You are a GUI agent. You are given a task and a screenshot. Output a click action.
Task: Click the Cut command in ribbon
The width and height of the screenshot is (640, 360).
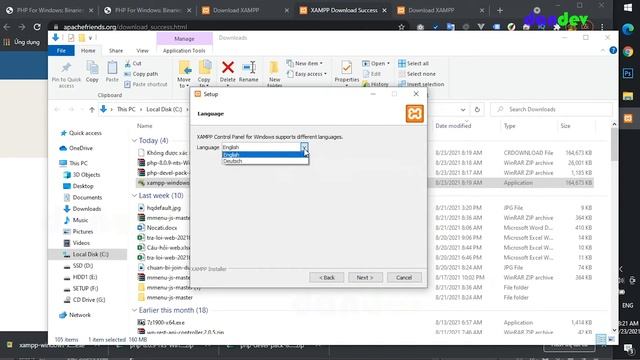(x=133, y=64)
